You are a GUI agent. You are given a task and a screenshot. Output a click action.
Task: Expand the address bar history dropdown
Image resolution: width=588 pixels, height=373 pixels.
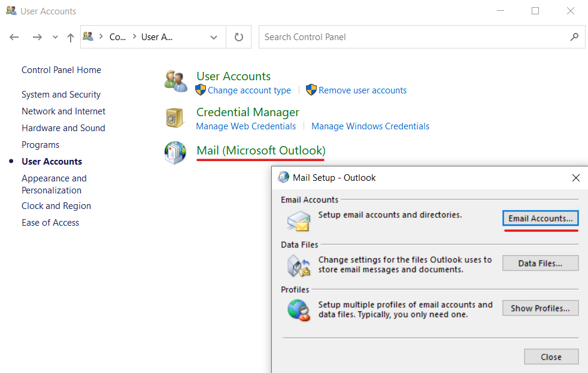214,37
